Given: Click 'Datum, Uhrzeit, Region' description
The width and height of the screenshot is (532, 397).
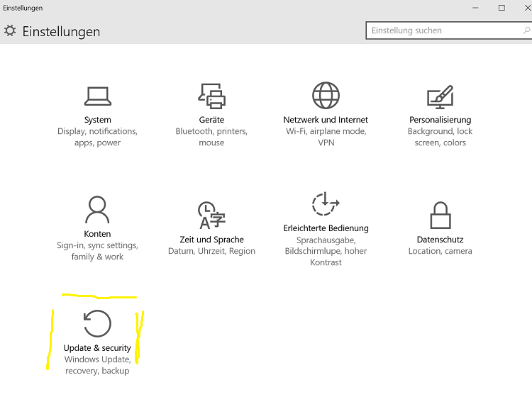Looking at the screenshot, I should (x=211, y=251).
